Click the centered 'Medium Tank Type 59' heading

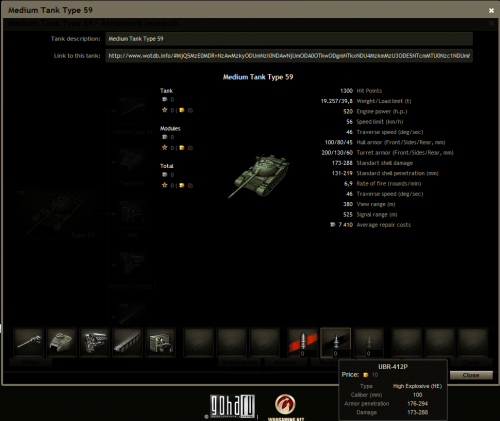tap(258, 77)
